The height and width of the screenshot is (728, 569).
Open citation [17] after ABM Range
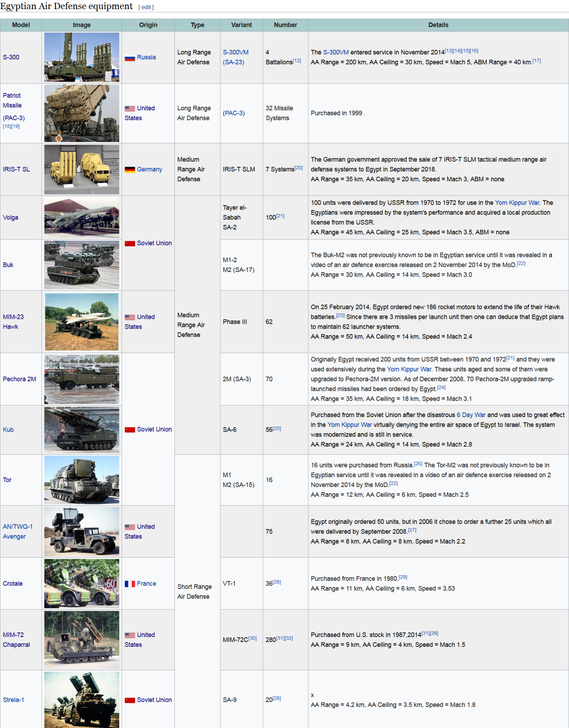pyautogui.click(x=536, y=61)
